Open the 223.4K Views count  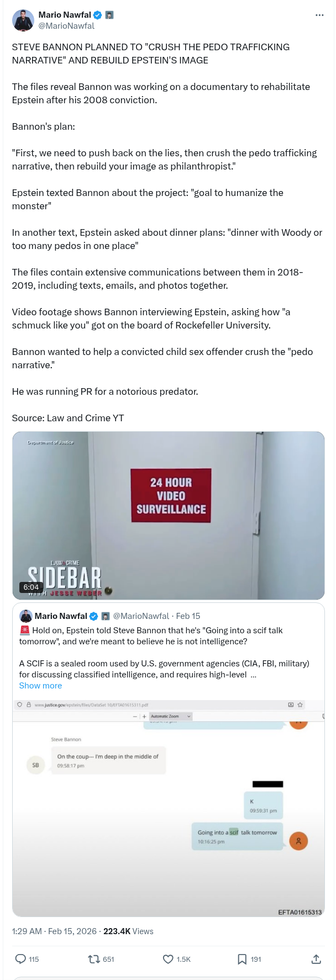tap(128, 931)
